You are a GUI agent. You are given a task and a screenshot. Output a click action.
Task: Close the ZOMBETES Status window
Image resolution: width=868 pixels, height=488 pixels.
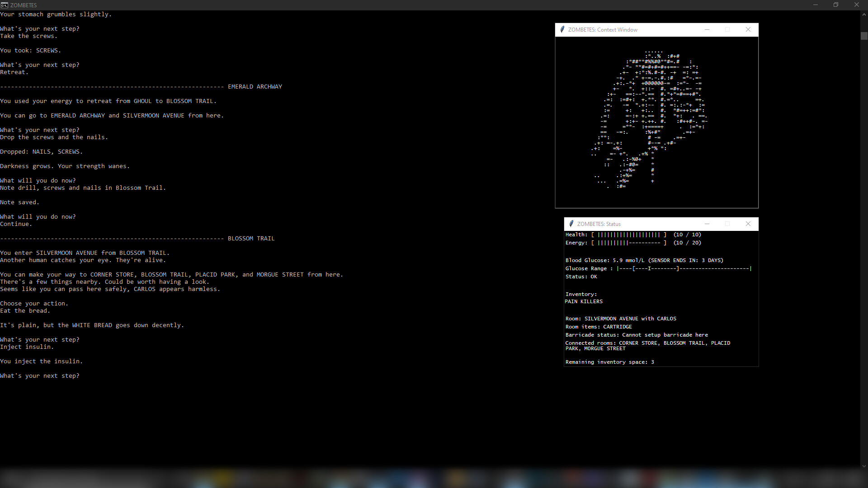point(748,224)
